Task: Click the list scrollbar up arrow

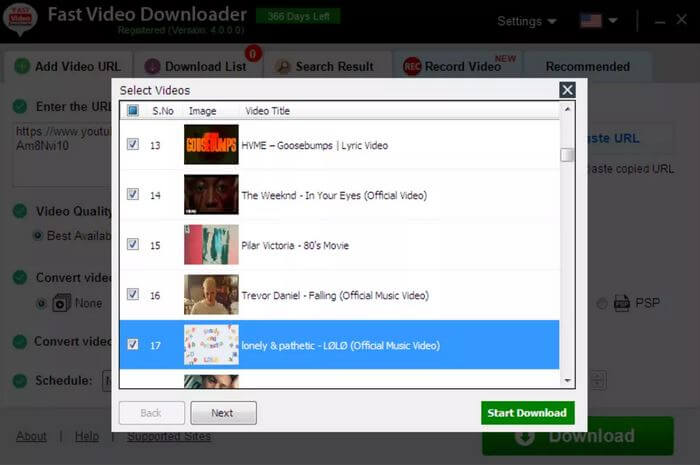Action: pos(567,109)
